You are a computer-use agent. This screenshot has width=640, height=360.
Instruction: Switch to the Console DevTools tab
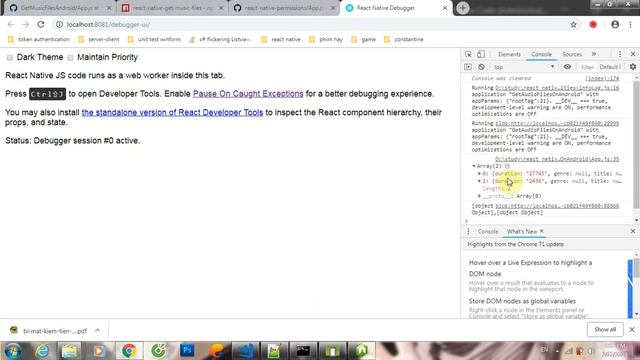pos(541,54)
